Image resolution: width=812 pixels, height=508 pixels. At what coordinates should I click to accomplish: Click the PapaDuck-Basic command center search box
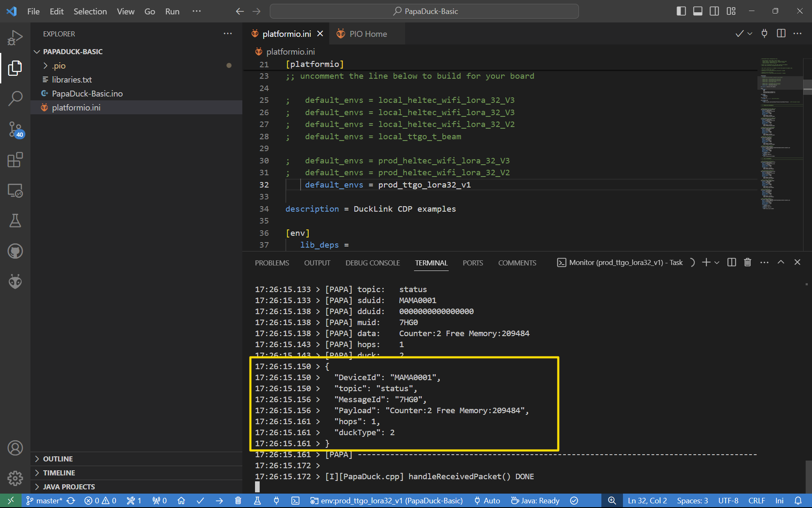(424, 11)
